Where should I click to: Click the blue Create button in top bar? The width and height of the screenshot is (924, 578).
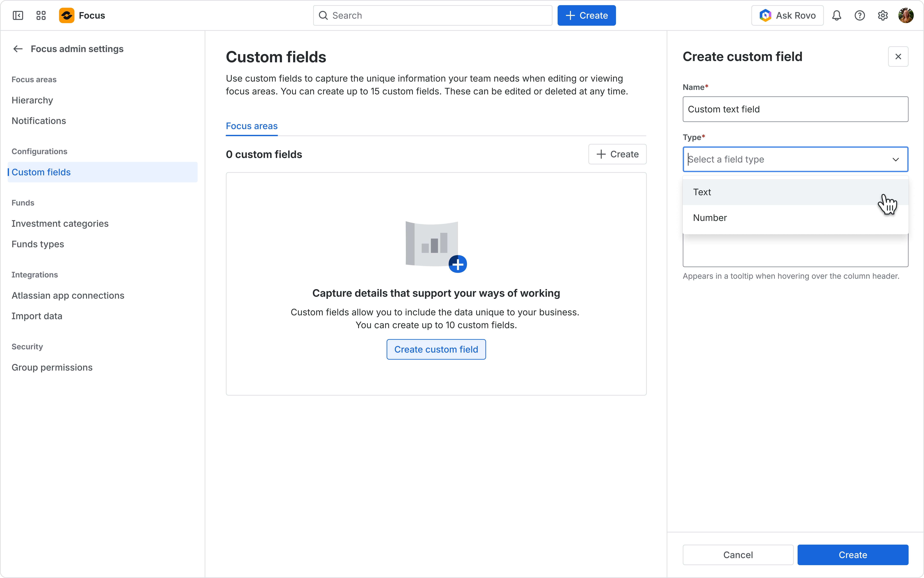click(x=586, y=15)
